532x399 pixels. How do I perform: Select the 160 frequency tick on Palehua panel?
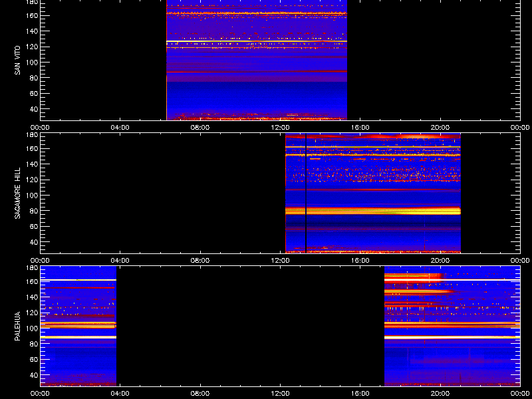tap(32, 281)
